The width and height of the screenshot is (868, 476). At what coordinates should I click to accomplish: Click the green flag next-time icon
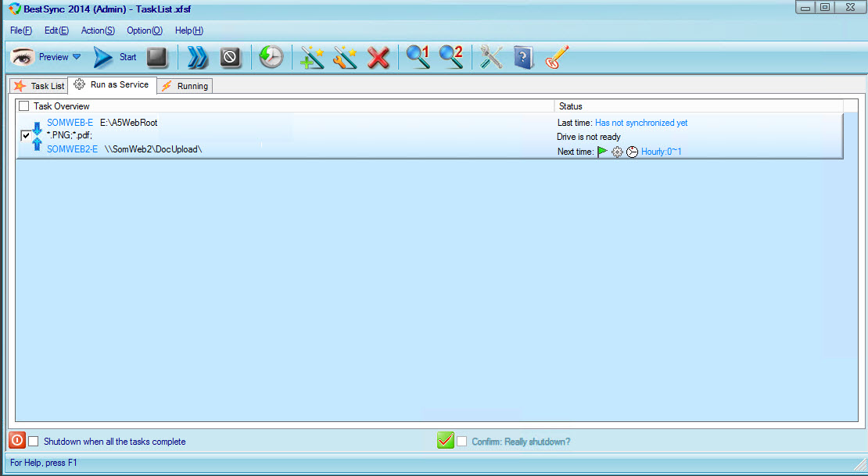point(602,151)
